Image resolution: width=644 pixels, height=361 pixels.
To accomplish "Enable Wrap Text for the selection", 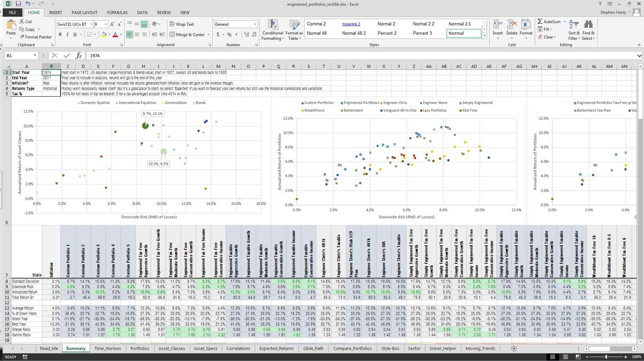I will 182,24.
